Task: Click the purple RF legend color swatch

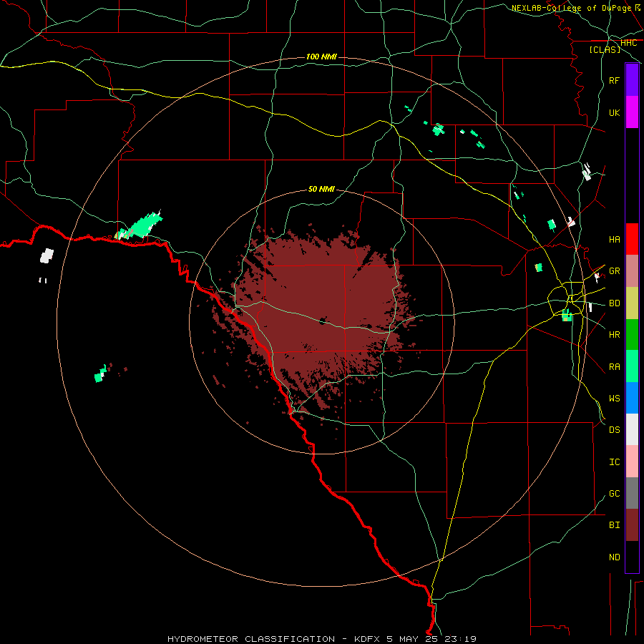Action: [632, 80]
